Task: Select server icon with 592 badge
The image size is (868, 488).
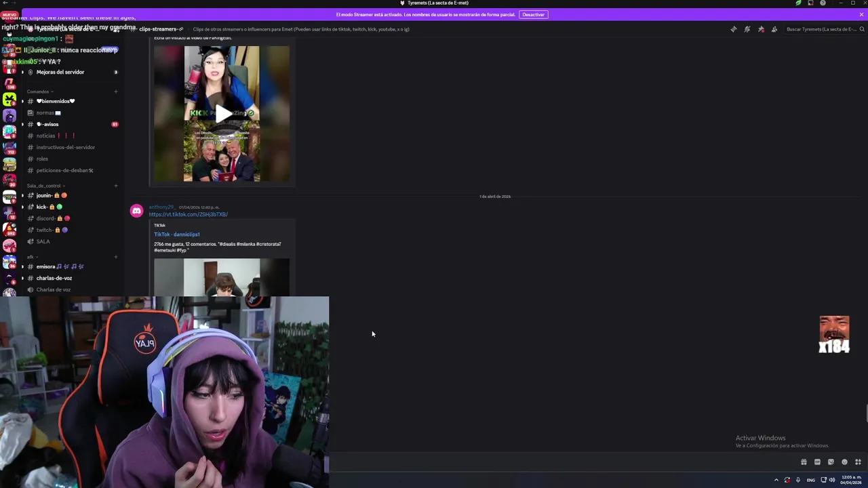Action: tap(9, 229)
